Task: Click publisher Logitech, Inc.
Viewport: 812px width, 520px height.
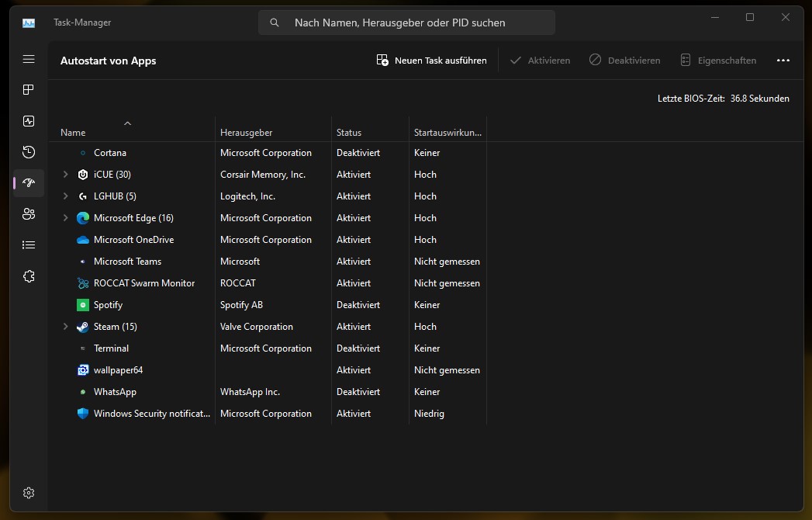Action: point(247,196)
